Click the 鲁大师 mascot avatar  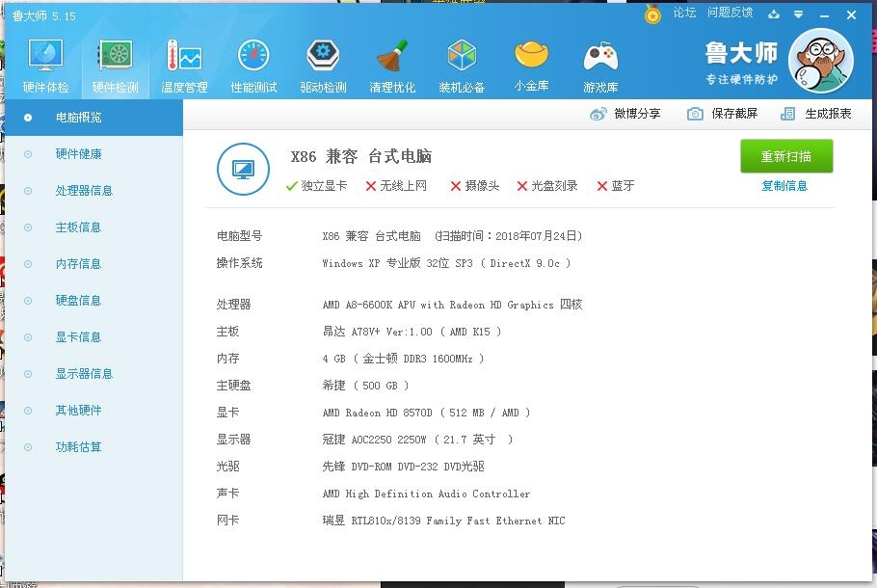pyautogui.click(x=820, y=61)
